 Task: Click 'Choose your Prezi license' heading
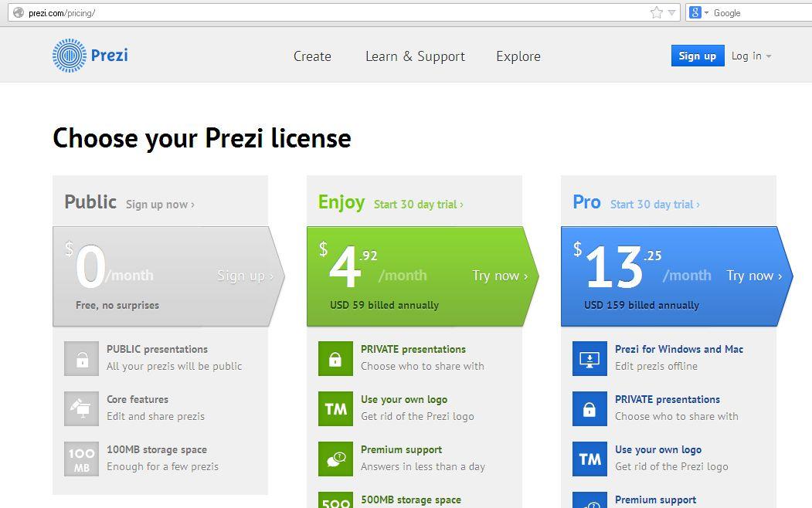coord(202,138)
